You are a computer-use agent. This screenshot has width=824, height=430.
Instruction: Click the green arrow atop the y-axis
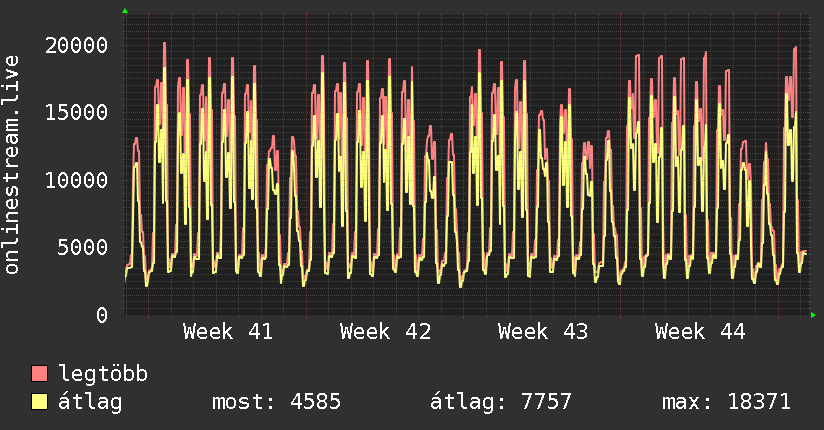point(125,11)
